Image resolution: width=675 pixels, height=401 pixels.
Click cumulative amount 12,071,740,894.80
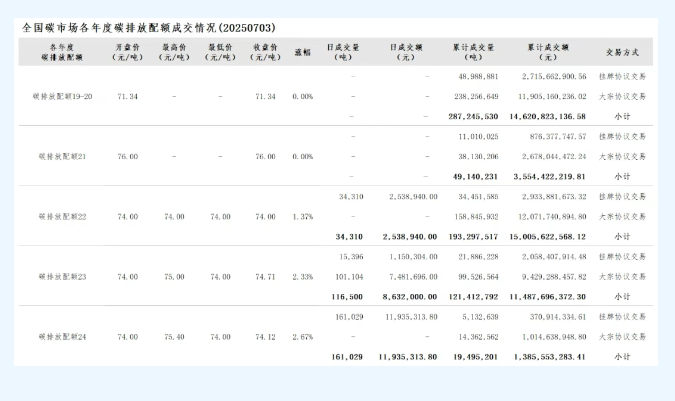[552, 217]
